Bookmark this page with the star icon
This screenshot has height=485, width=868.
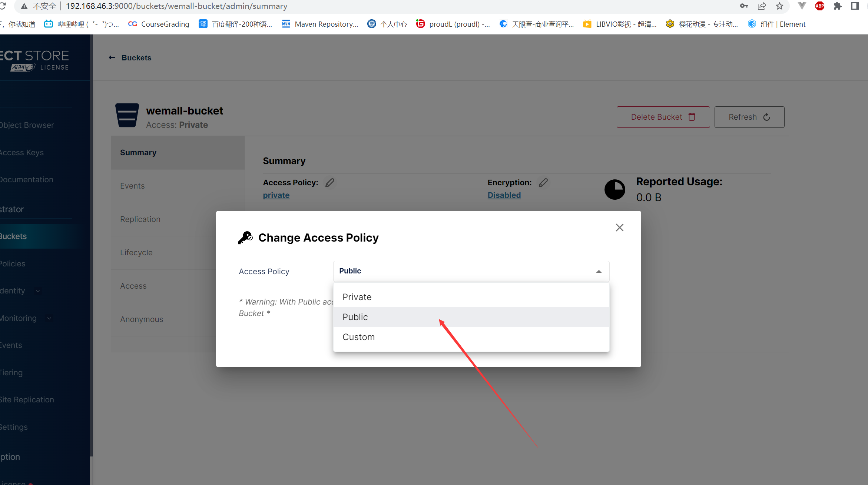tap(779, 6)
